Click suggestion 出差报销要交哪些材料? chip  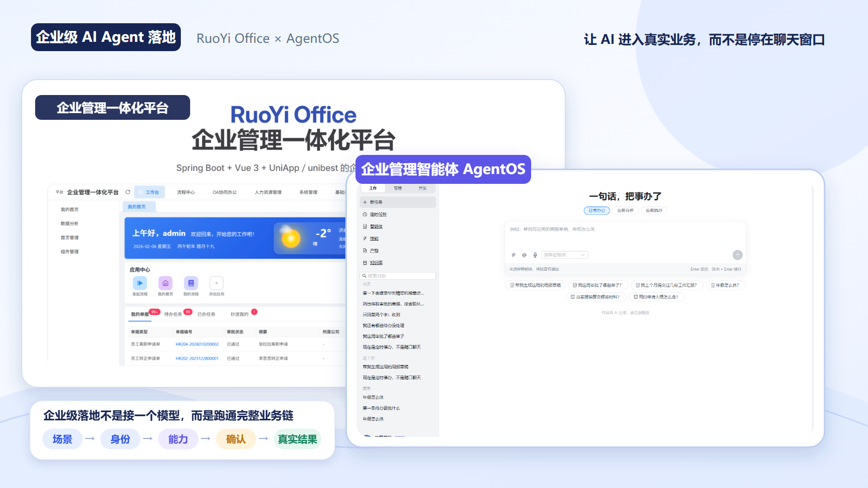click(597, 297)
